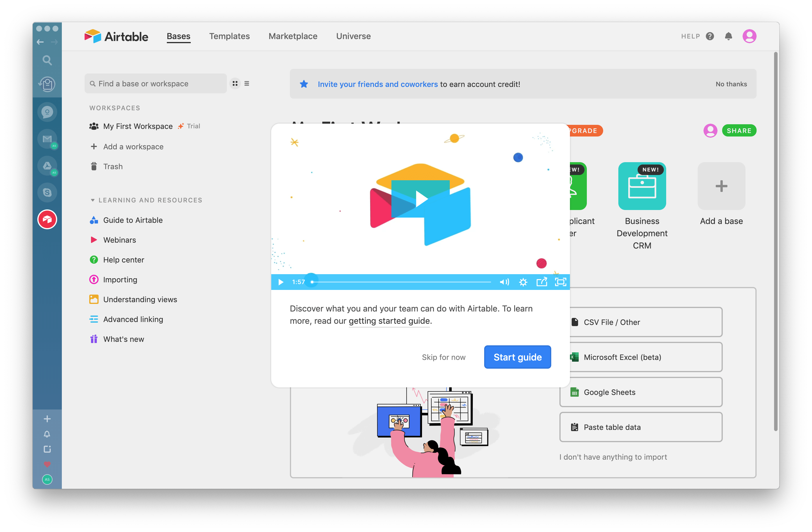Select the Airtable app icon in sidebar
812x532 pixels.
47,219
